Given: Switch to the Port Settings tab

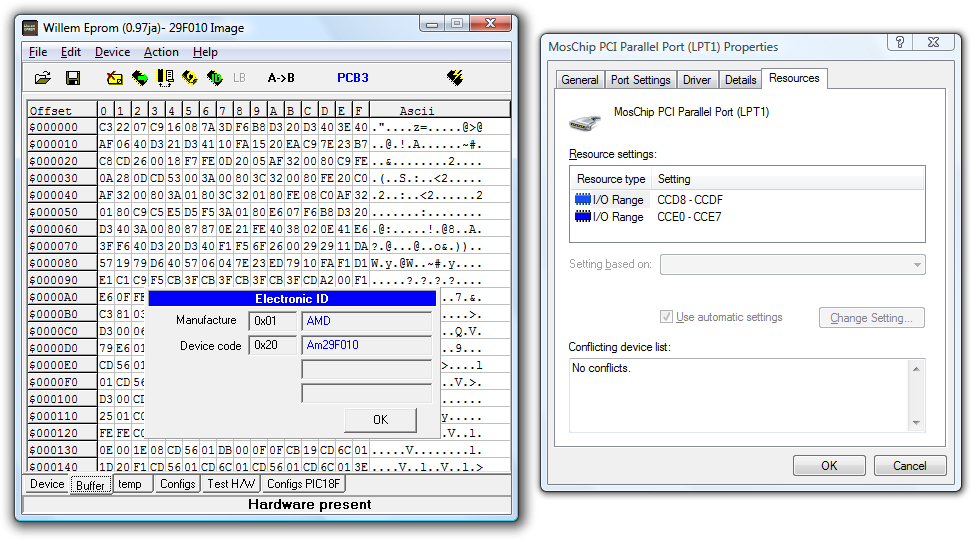Looking at the screenshot, I should pyautogui.click(x=640, y=80).
